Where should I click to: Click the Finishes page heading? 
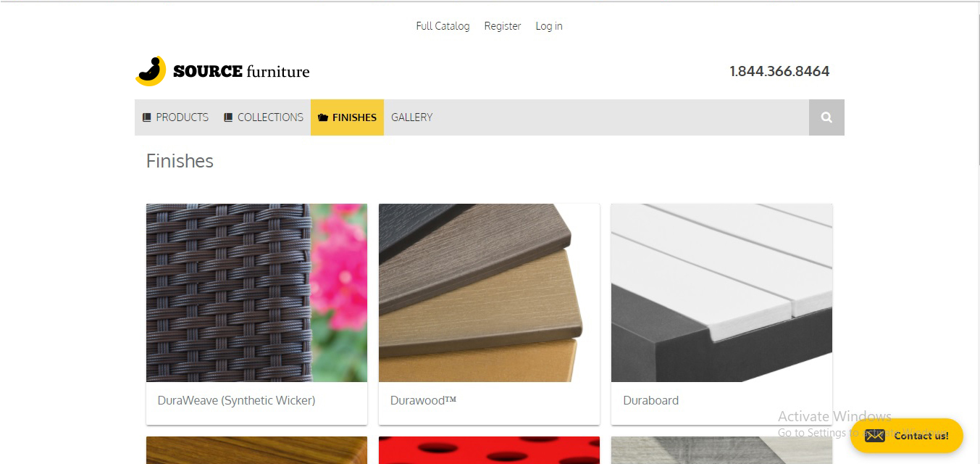click(180, 161)
